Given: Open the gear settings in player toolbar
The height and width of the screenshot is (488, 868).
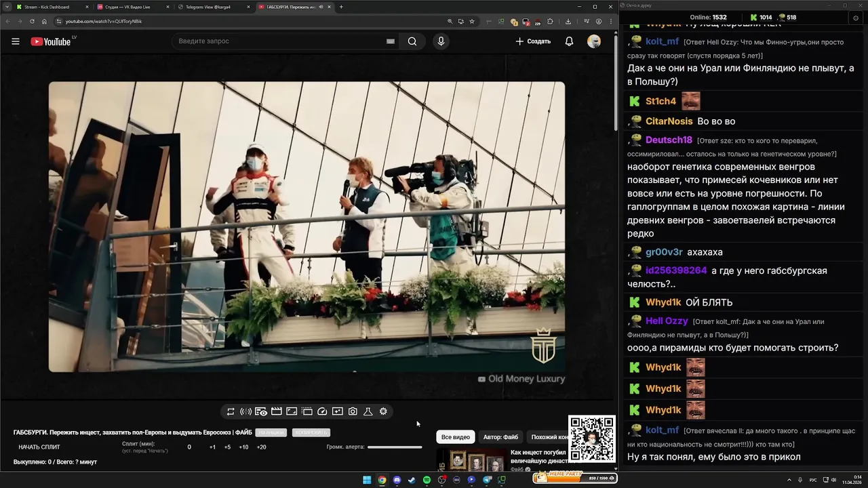Looking at the screenshot, I should tap(383, 411).
